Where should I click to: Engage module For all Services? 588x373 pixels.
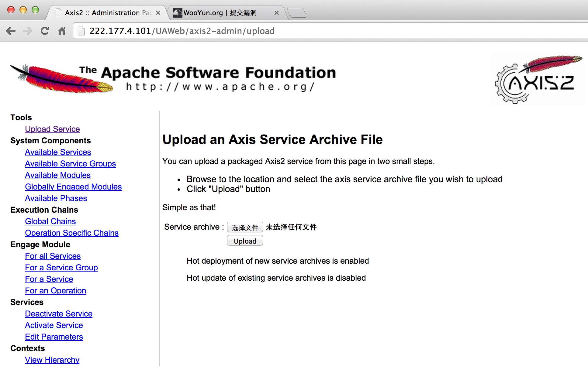53,256
